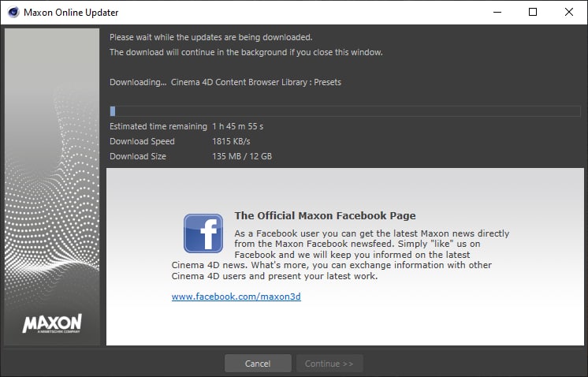Viewport: 588px width, 377px height.
Task: Minimize the Maxon Online Updater window
Action: [497, 13]
